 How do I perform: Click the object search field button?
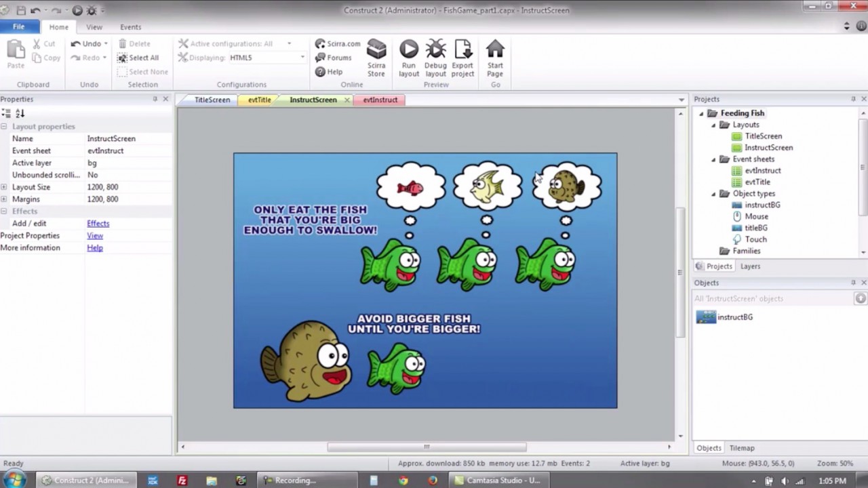(x=861, y=298)
